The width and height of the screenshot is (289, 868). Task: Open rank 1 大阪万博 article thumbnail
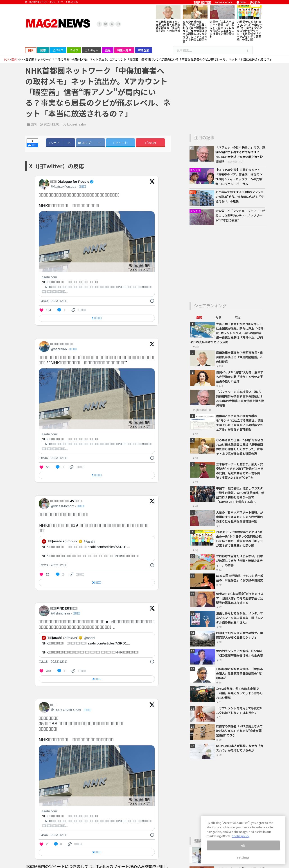[x=202, y=329]
